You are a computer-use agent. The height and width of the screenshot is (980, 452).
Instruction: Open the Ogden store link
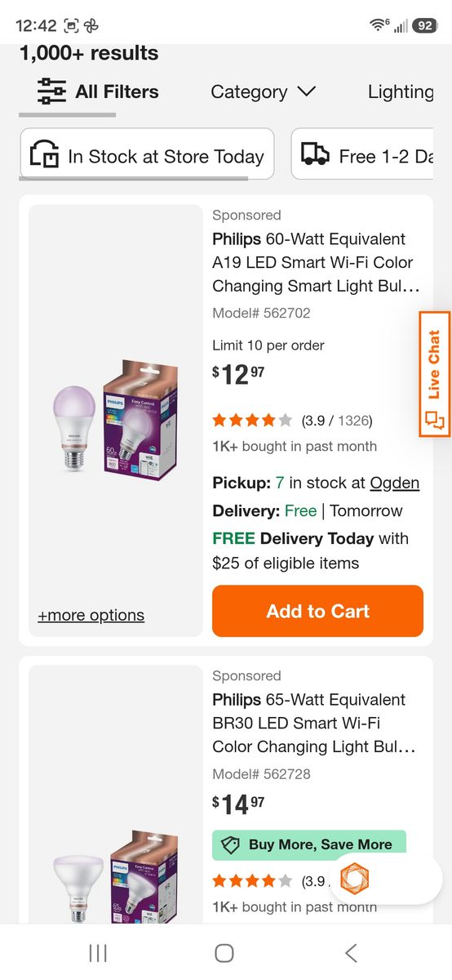point(394,483)
